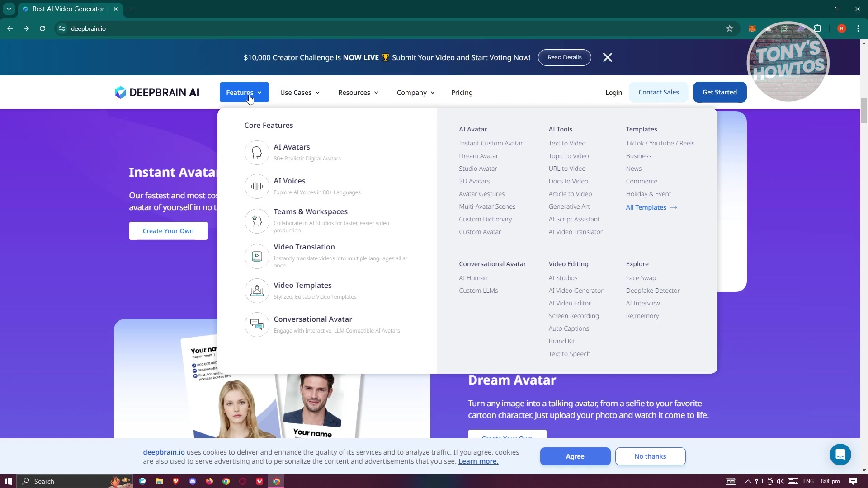Open the deepbrain.io link in cookie notice
The image size is (868, 488).
click(x=164, y=452)
